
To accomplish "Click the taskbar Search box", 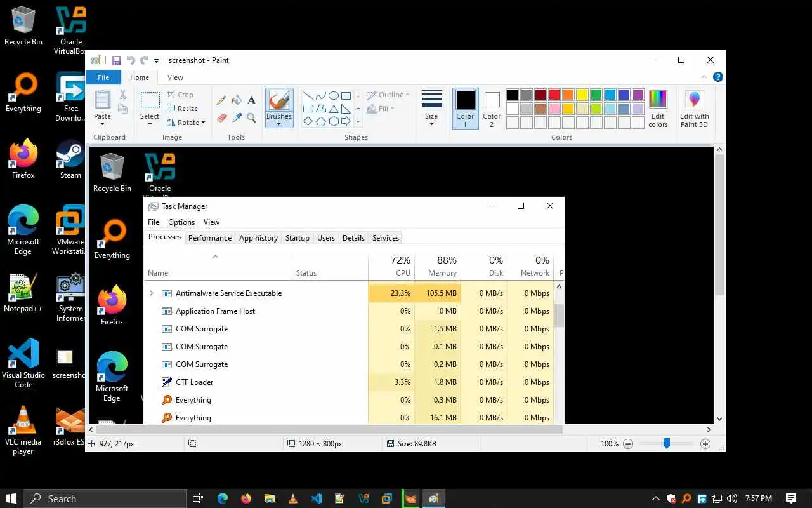I will click(x=105, y=498).
